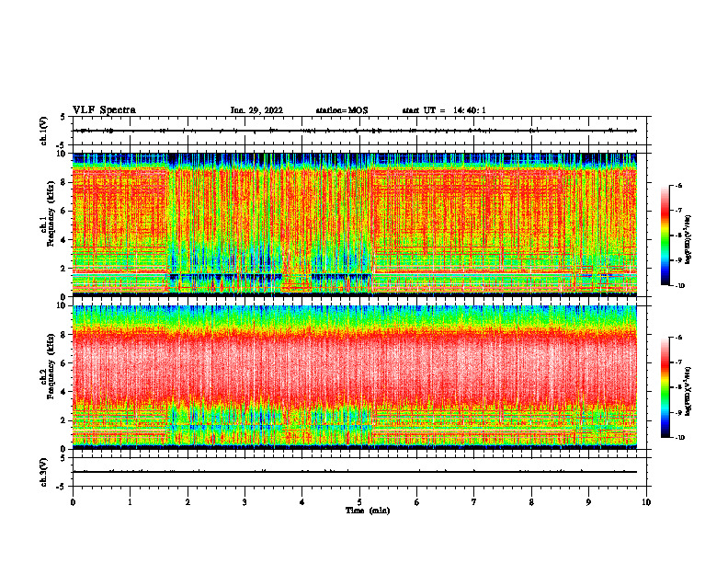Click time axis tick label "6"
Image resolution: width=728 pixels, height=563 pixels.
[x=417, y=502]
